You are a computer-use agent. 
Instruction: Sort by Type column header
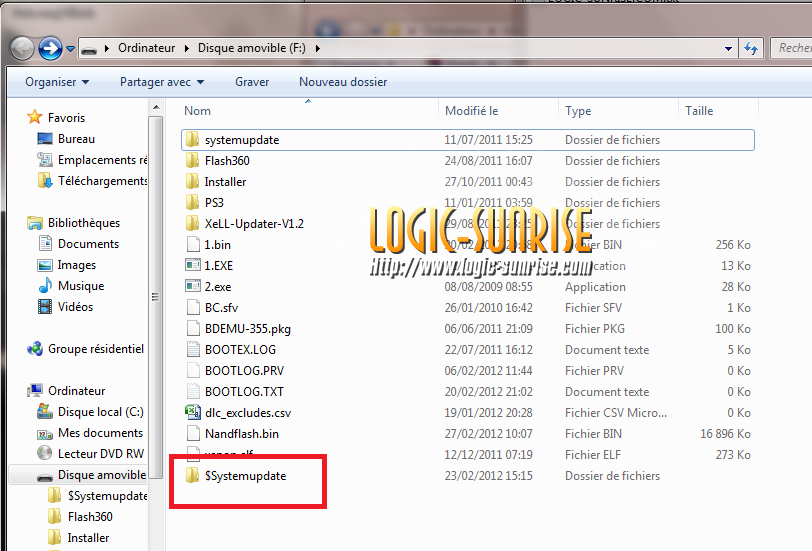pos(578,111)
